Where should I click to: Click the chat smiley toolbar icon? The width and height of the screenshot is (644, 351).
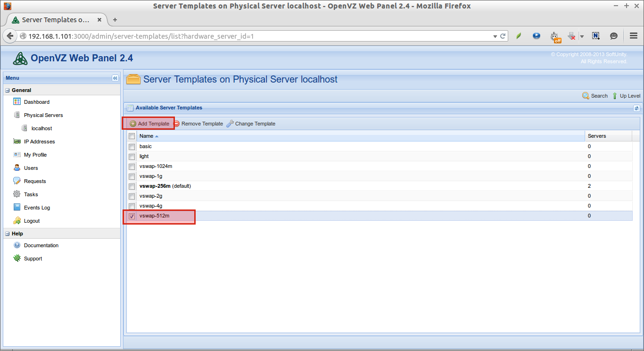click(x=614, y=36)
